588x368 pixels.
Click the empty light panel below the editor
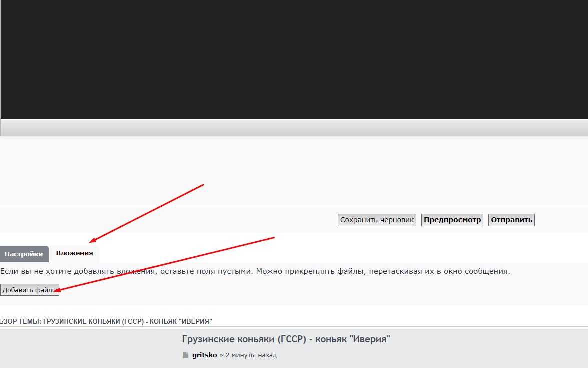point(294,170)
